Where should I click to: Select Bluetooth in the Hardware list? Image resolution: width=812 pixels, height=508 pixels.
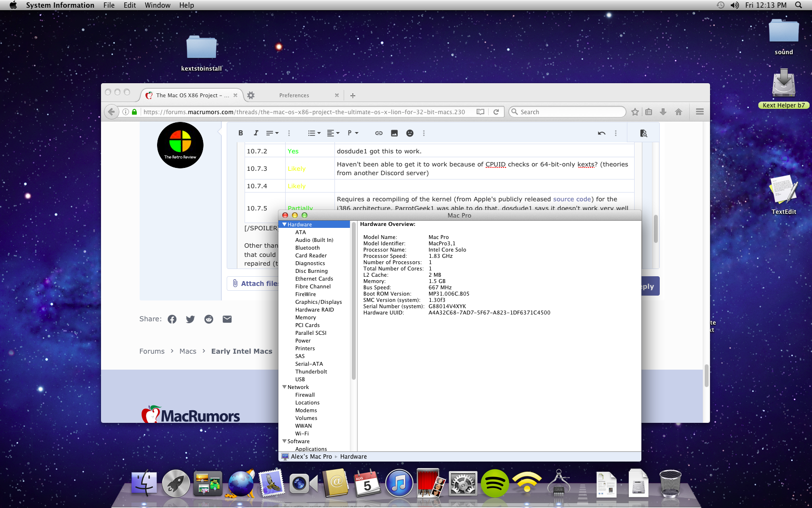[x=307, y=248]
